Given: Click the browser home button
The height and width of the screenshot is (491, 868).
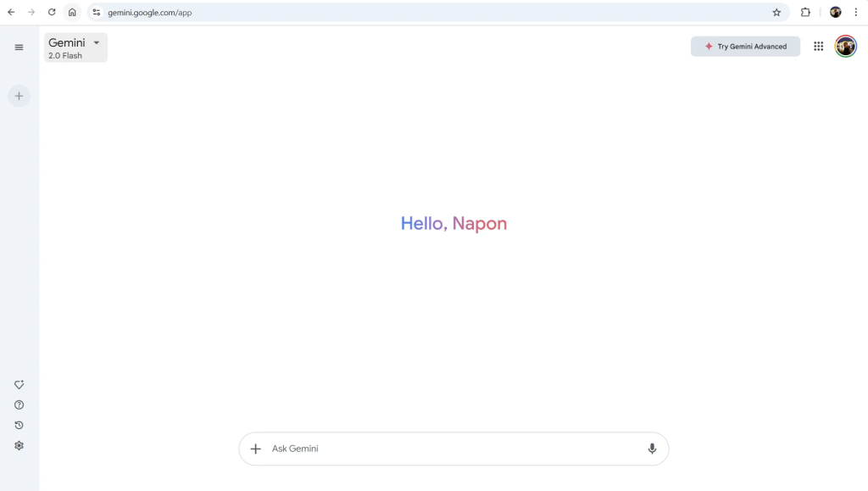Looking at the screenshot, I should coord(72,12).
